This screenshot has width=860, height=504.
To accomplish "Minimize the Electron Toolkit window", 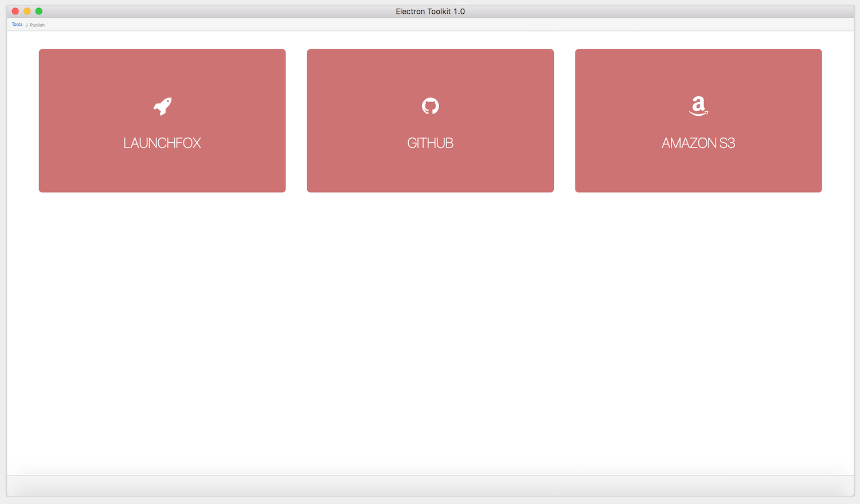I will pyautogui.click(x=27, y=11).
